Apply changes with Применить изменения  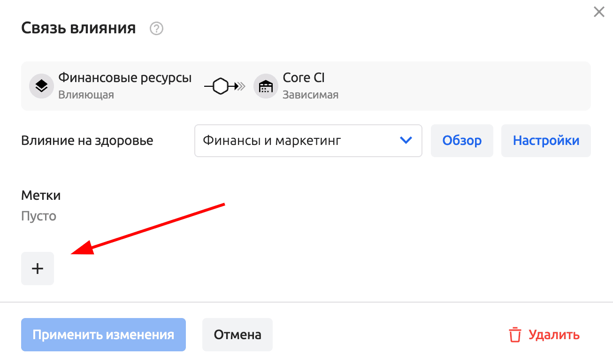[x=103, y=335]
